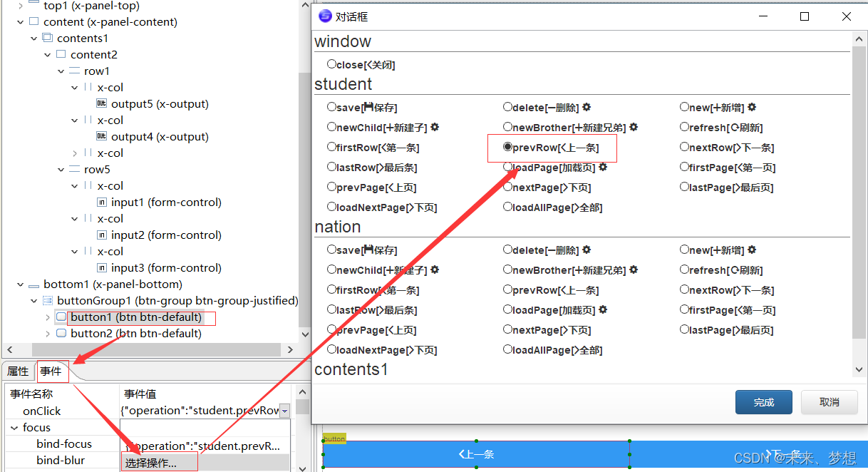Viewport: 868px width, 472px height.
Task: Click gear icon beside nation loadPage
Action: (x=603, y=309)
